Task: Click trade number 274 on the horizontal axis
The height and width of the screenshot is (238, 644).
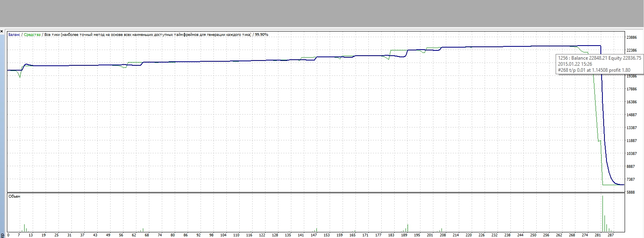Action: click(585, 235)
